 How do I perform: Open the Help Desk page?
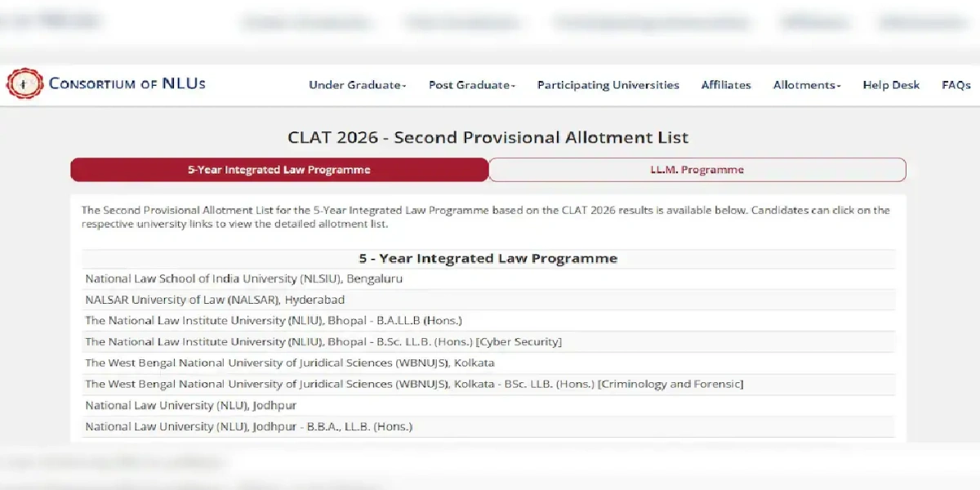pos(890,85)
